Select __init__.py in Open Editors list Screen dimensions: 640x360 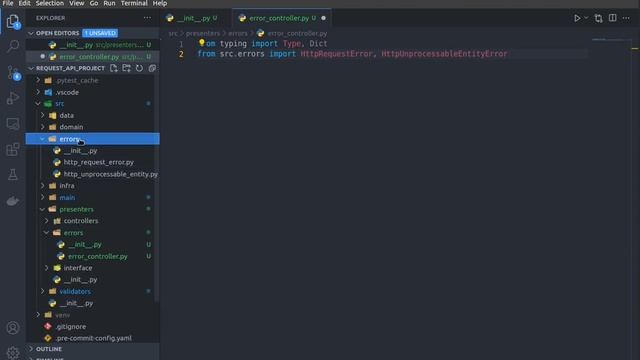[x=93, y=45]
